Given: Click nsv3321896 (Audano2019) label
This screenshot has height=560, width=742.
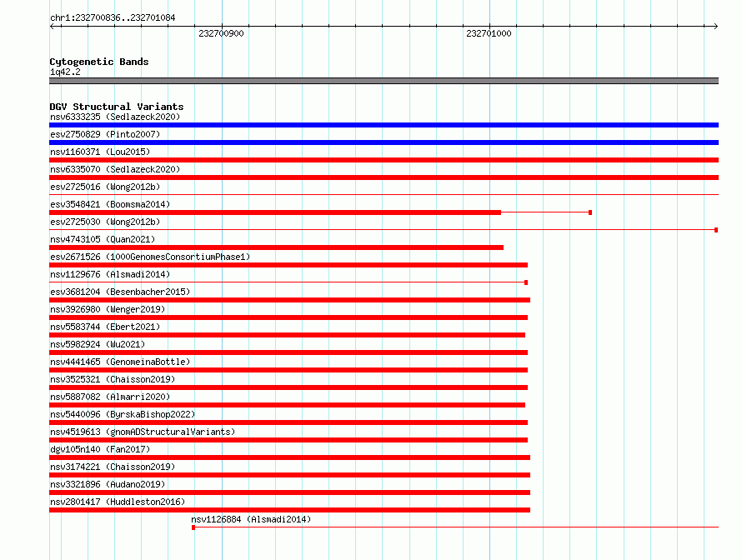Looking at the screenshot, I should tap(108, 484).
